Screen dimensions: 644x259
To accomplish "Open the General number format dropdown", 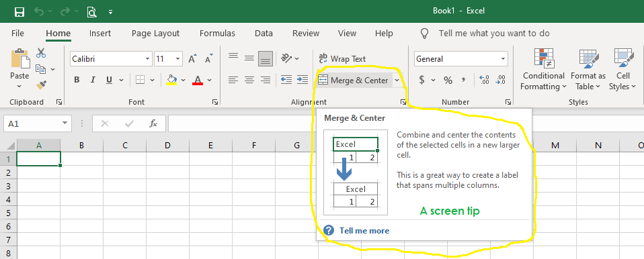I will tap(503, 59).
